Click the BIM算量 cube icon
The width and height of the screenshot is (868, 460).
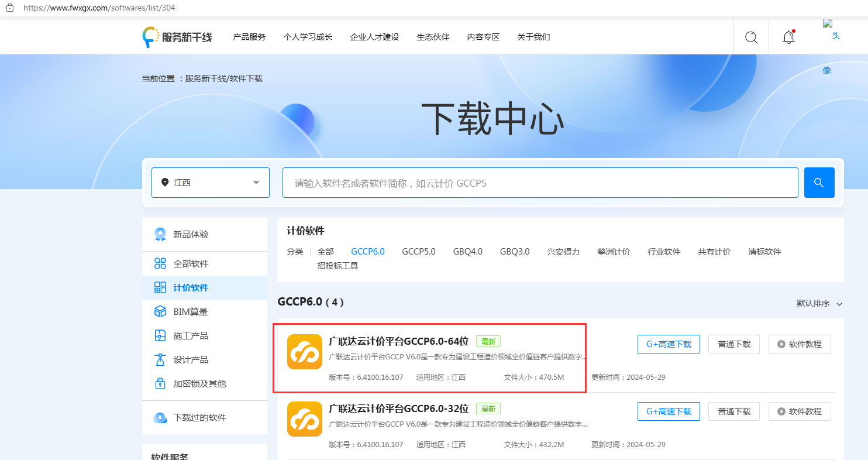[x=160, y=311]
